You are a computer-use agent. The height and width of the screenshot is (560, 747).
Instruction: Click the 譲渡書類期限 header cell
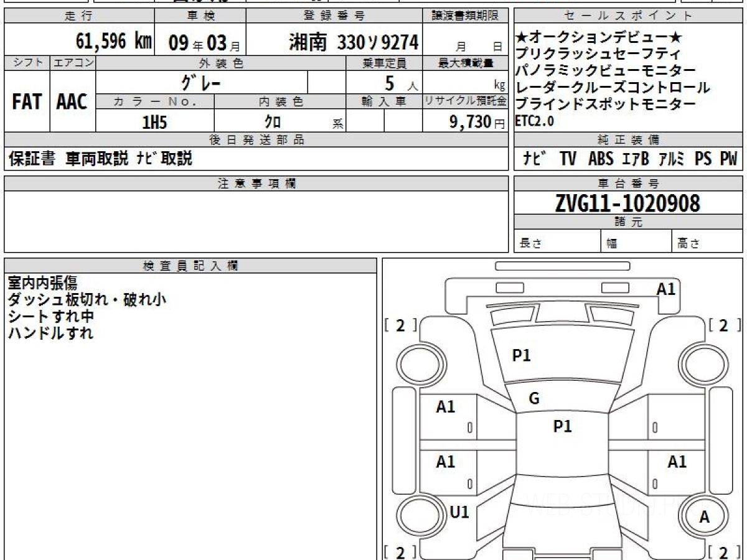(466, 16)
